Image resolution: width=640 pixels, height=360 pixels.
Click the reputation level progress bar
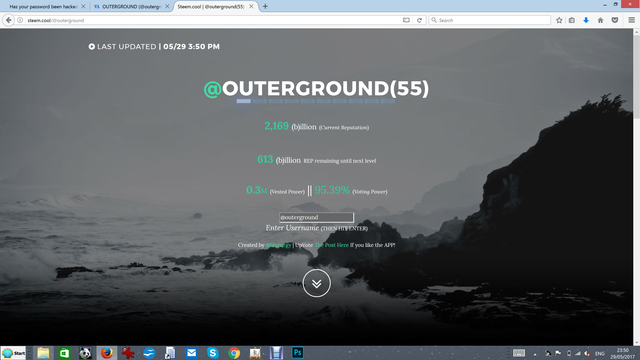pyautogui.click(x=316, y=101)
